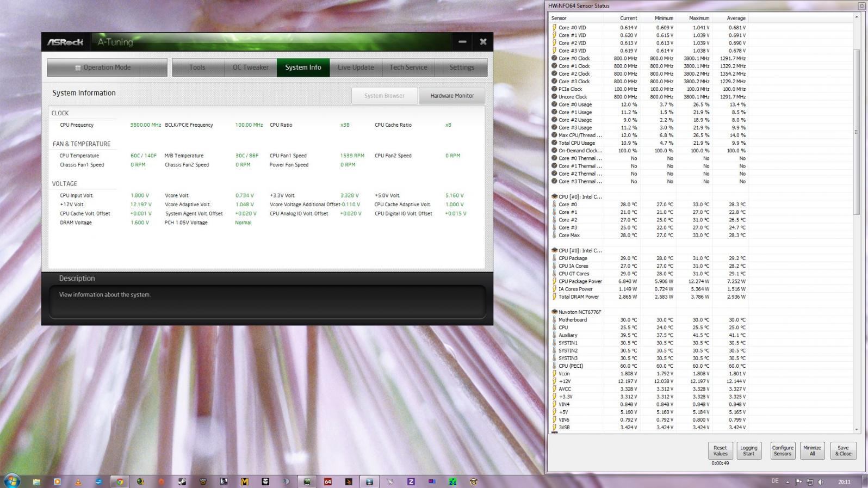Open VLC cone icon in taskbar

pyautogui.click(x=78, y=481)
